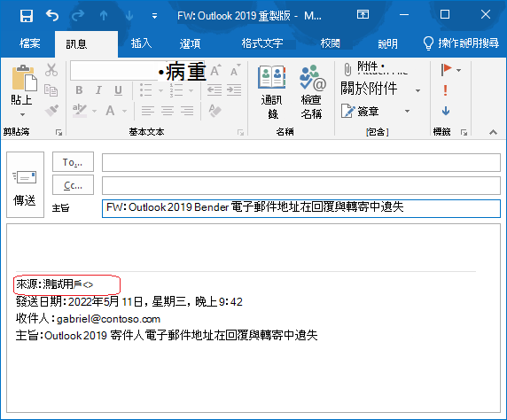Clear all formatting with eraser icon
507x420 pixels.
point(214,111)
